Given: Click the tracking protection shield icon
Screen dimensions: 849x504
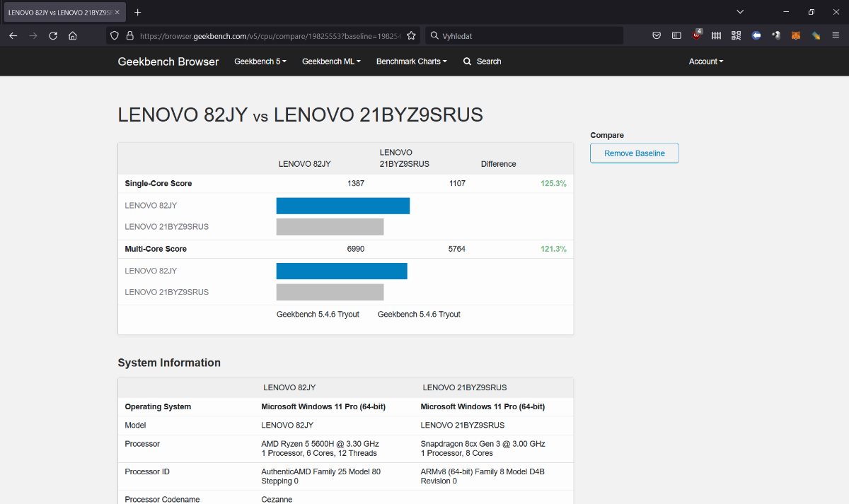Looking at the screenshot, I should coord(115,35).
